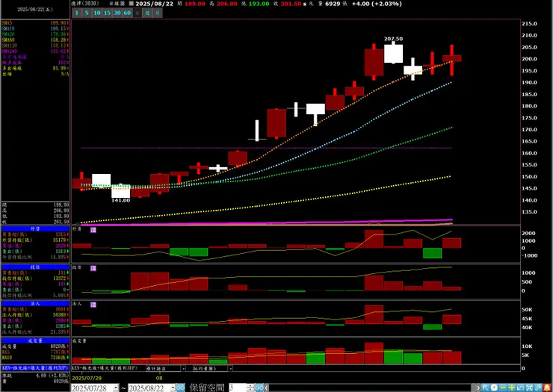Click the fit-to-screen icon in bottom toolbar

click(x=529, y=388)
